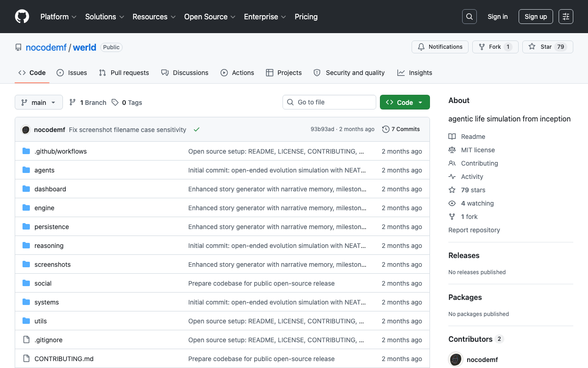Click the green check status icon
Screen dimensions: 588x368
click(197, 130)
